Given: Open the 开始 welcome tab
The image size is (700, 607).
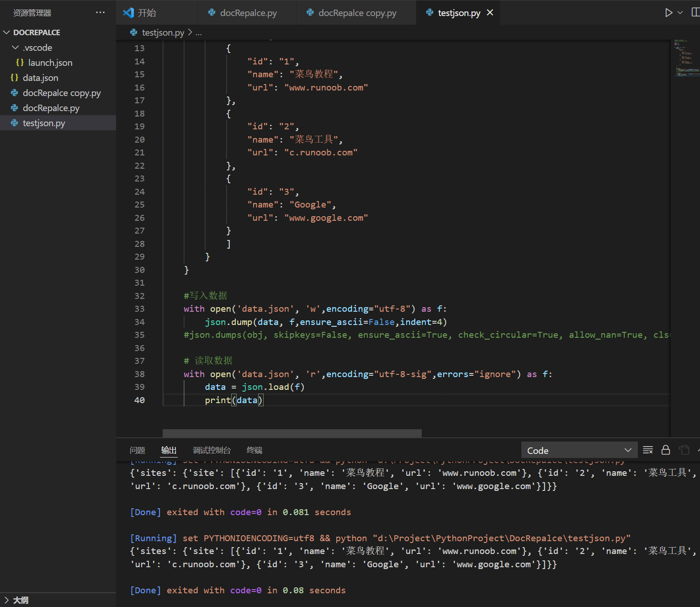Looking at the screenshot, I should [x=158, y=13].
